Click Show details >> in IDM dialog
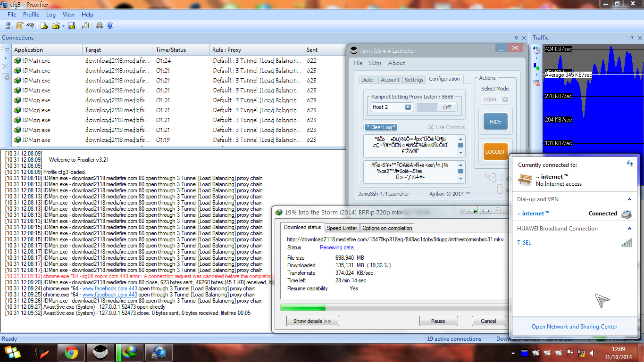Viewport: 644px width, 362px height. [312, 321]
